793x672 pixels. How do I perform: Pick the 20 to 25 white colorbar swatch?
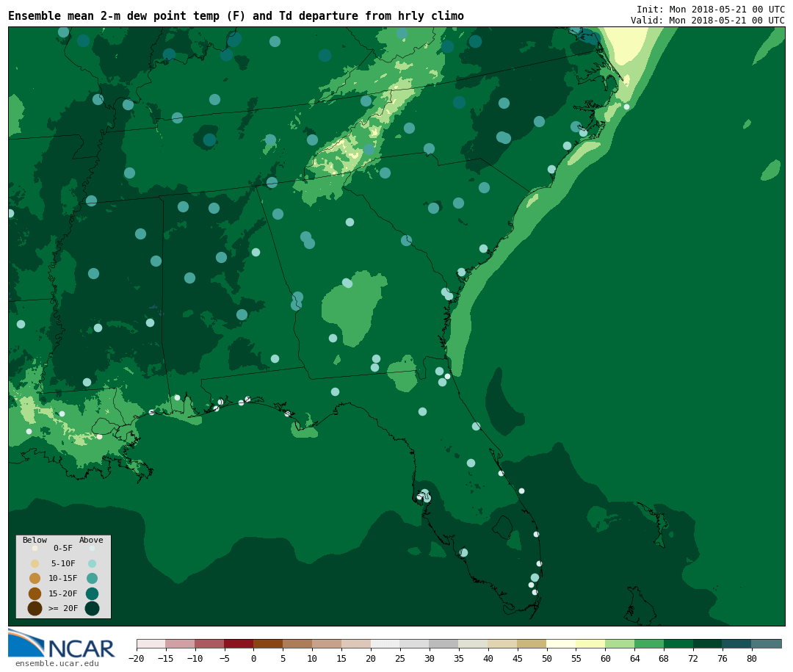385,643
